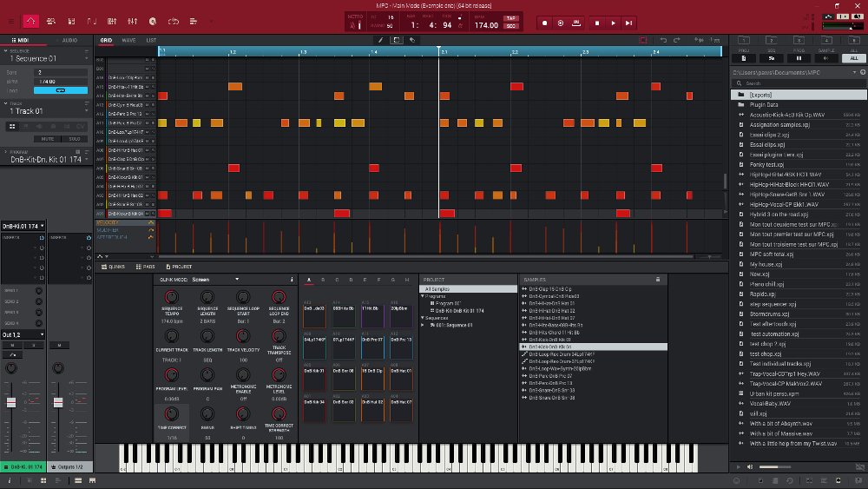Click the Sequence Tempo knob

click(172, 297)
